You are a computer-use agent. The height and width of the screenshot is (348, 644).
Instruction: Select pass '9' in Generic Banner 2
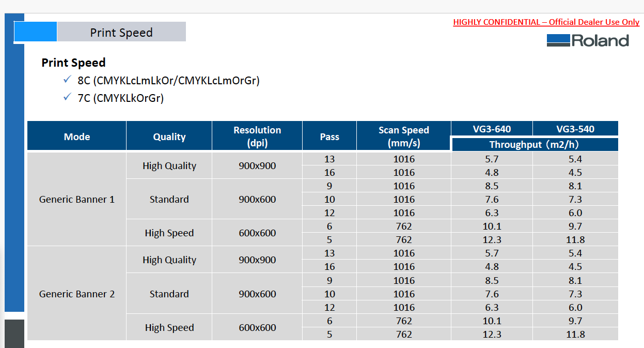[329, 280]
